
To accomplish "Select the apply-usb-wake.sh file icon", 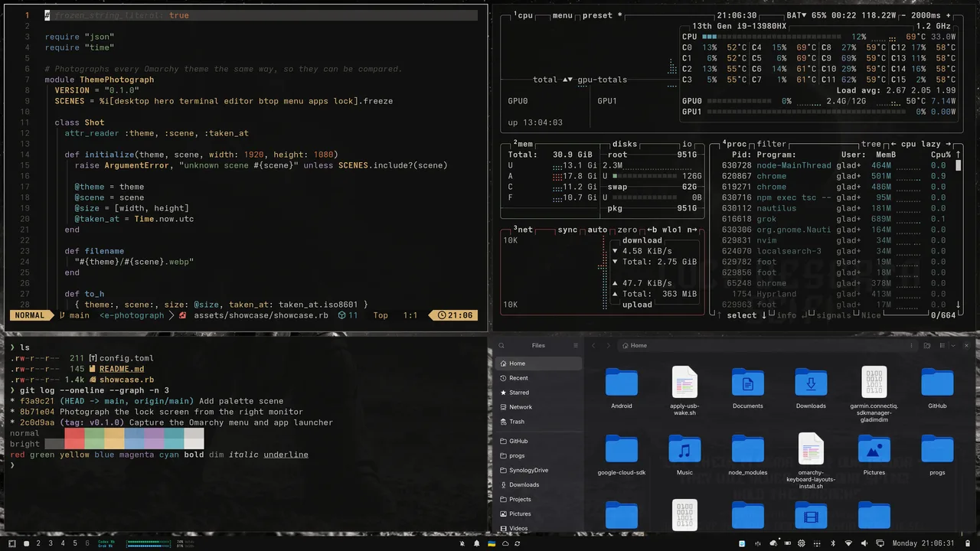I will click(684, 382).
